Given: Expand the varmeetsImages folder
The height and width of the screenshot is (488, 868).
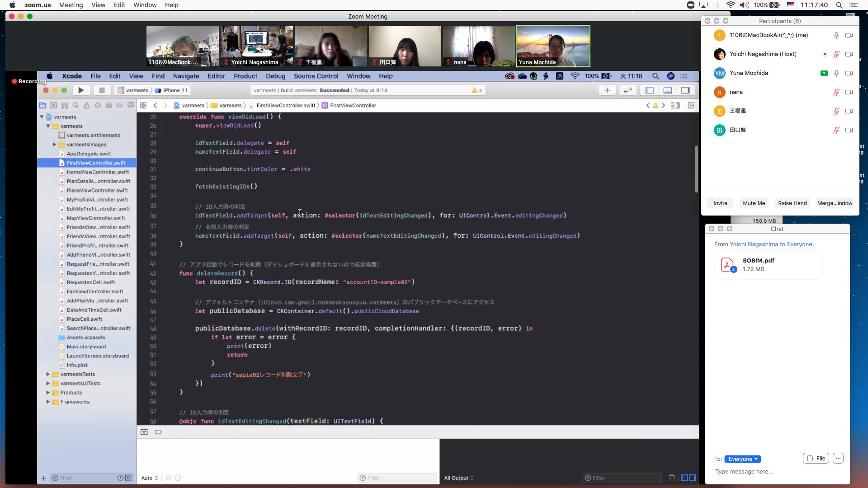Looking at the screenshot, I should (x=54, y=145).
